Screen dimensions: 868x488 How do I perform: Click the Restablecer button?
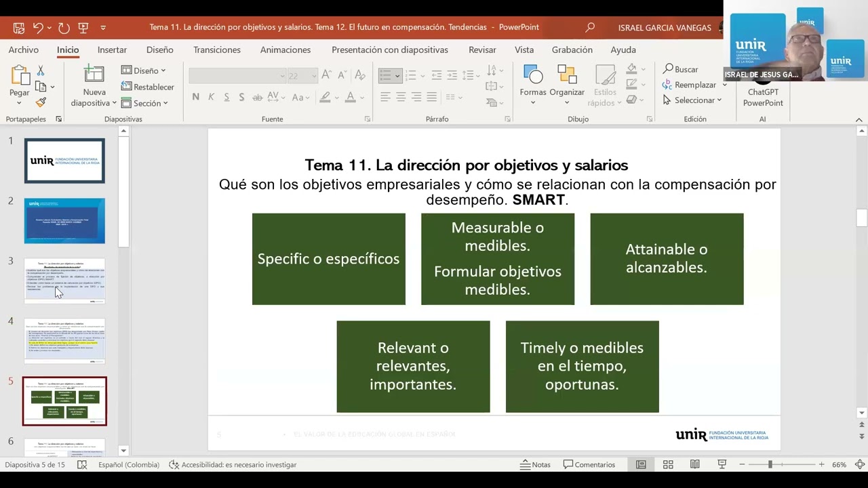click(x=148, y=87)
